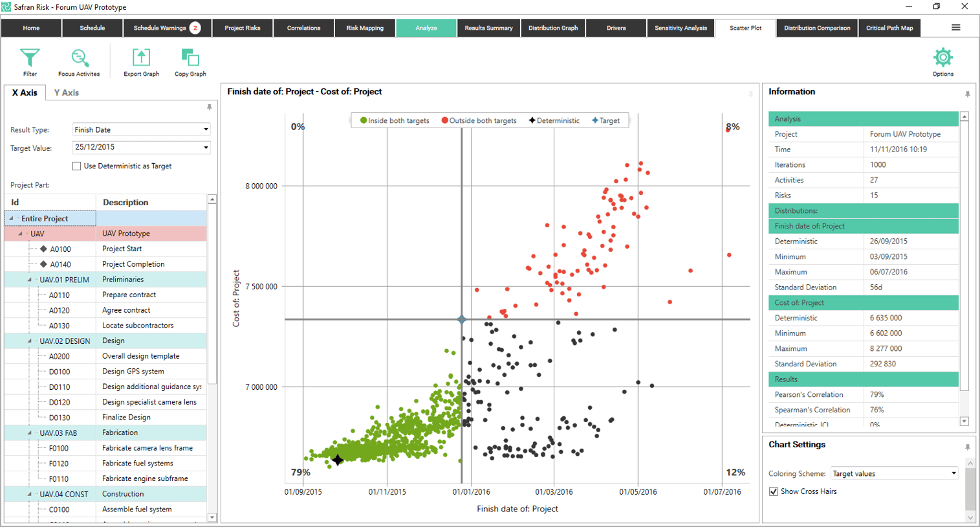This screenshot has width=980, height=527.
Task: Select the Project Completion activity row
Action: (x=133, y=264)
